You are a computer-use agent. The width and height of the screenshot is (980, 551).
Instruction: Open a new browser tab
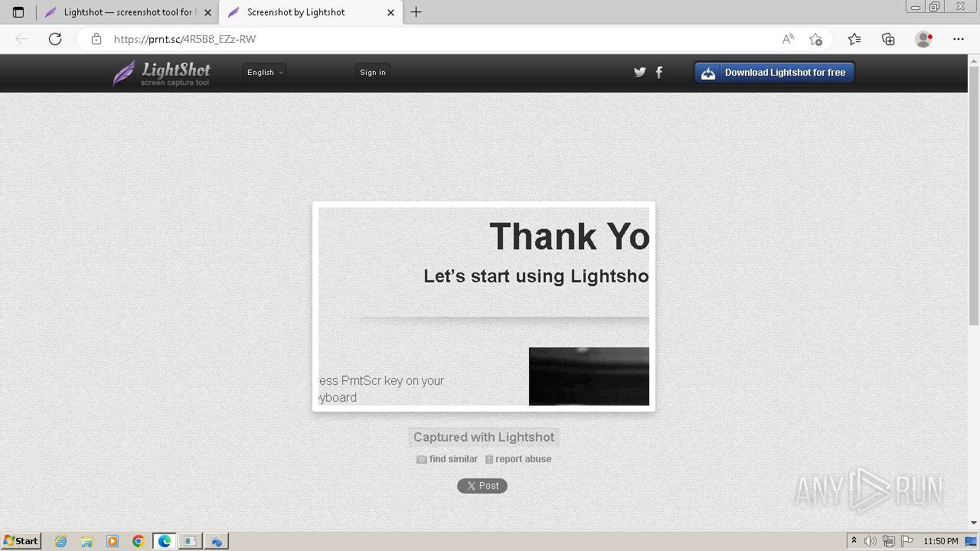point(416,12)
